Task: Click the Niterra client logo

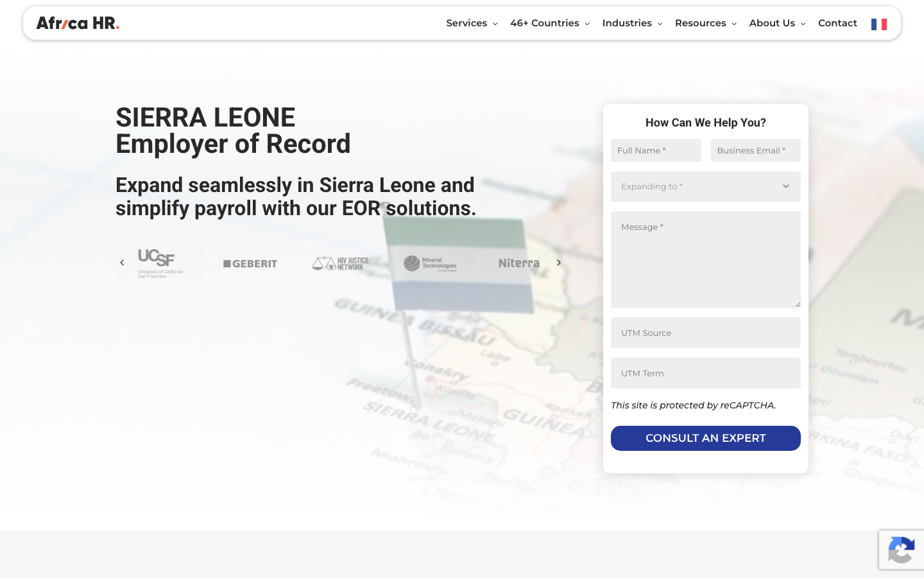Action: point(519,263)
